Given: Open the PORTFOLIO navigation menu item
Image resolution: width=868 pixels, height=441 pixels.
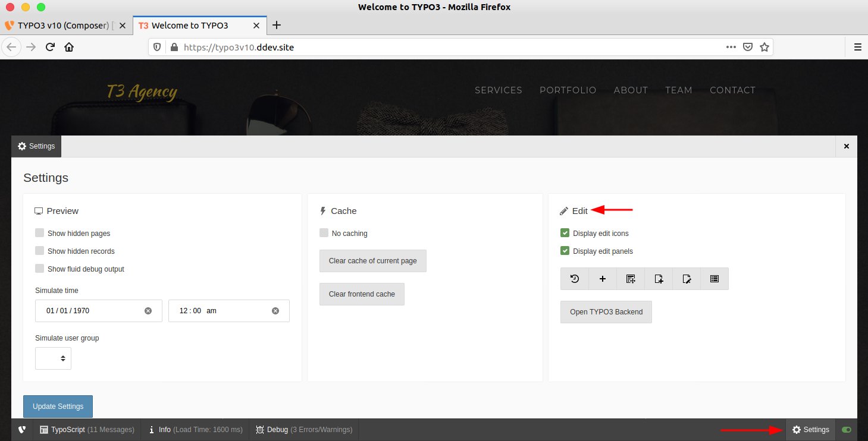Looking at the screenshot, I should [x=568, y=90].
